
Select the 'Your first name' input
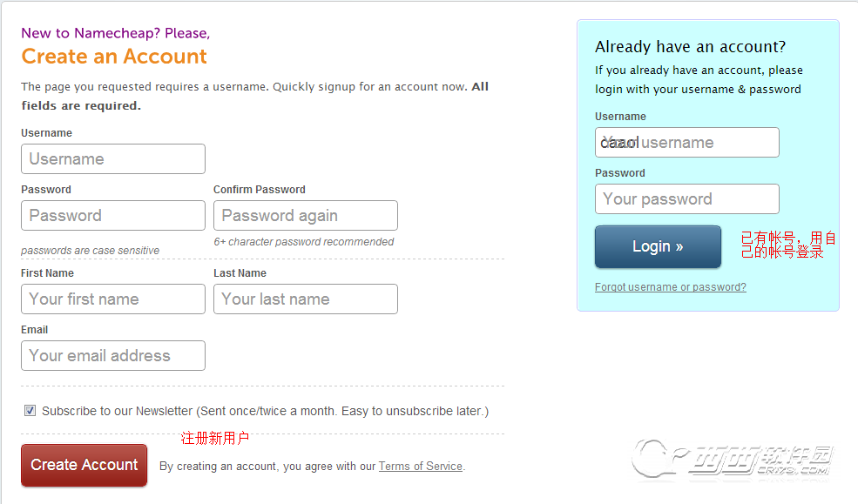[113, 299]
